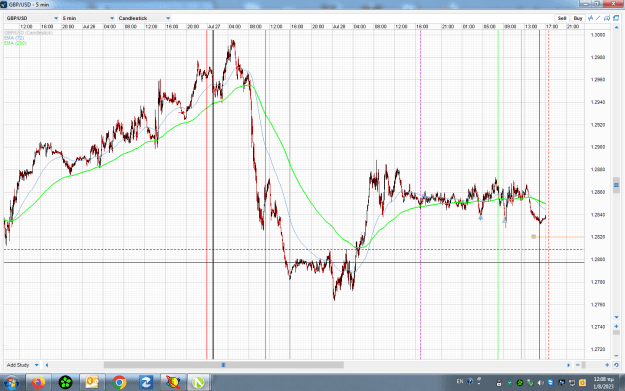Screen dimensions: 625x391
Task: Click the detach chart window icon
Action: (x=616, y=18)
